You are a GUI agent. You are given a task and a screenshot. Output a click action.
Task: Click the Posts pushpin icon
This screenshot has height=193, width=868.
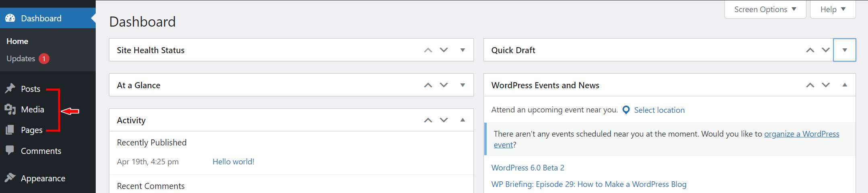coord(10,89)
